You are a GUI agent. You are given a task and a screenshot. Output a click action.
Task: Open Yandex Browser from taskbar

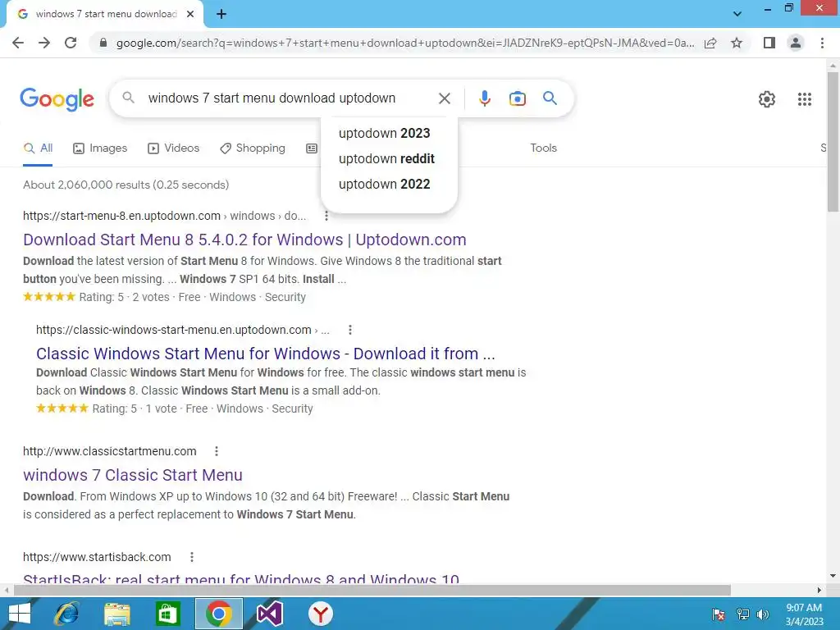321,614
